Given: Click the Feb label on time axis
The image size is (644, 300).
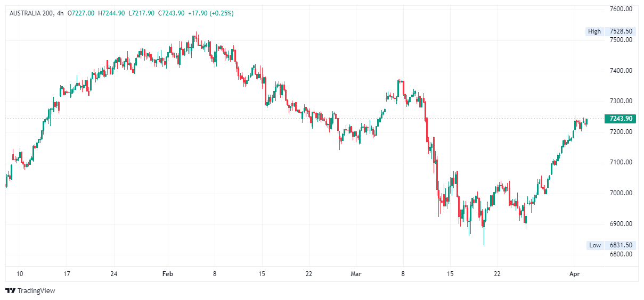Looking at the screenshot, I should [168, 274].
